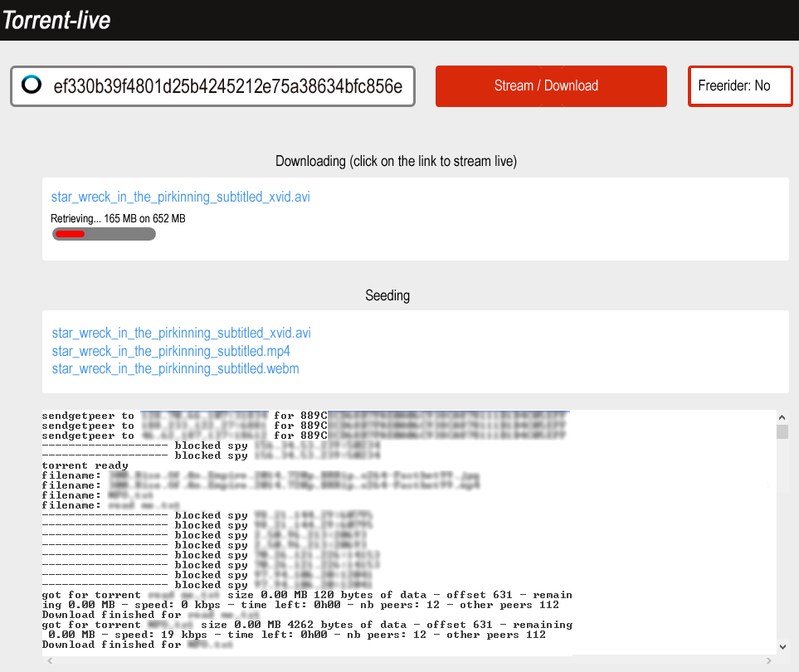Viewport: 799px width, 672px height.
Task: Click the Stream / Download button
Action: click(551, 86)
